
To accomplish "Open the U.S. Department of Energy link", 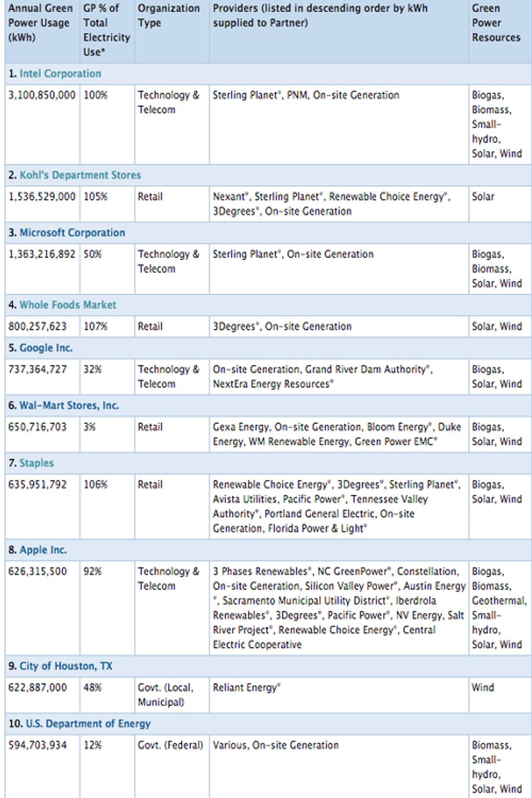I will (x=88, y=724).
